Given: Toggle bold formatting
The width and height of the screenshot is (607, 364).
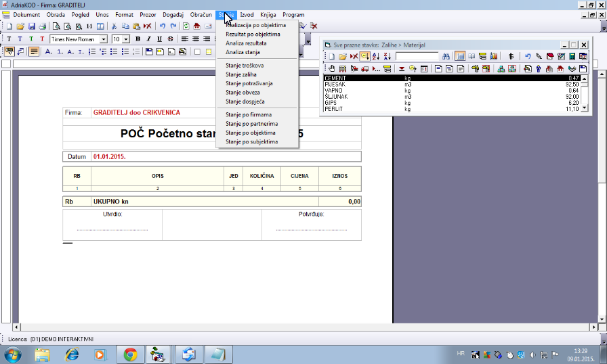Looking at the screenshot, I should click(138, 39).
